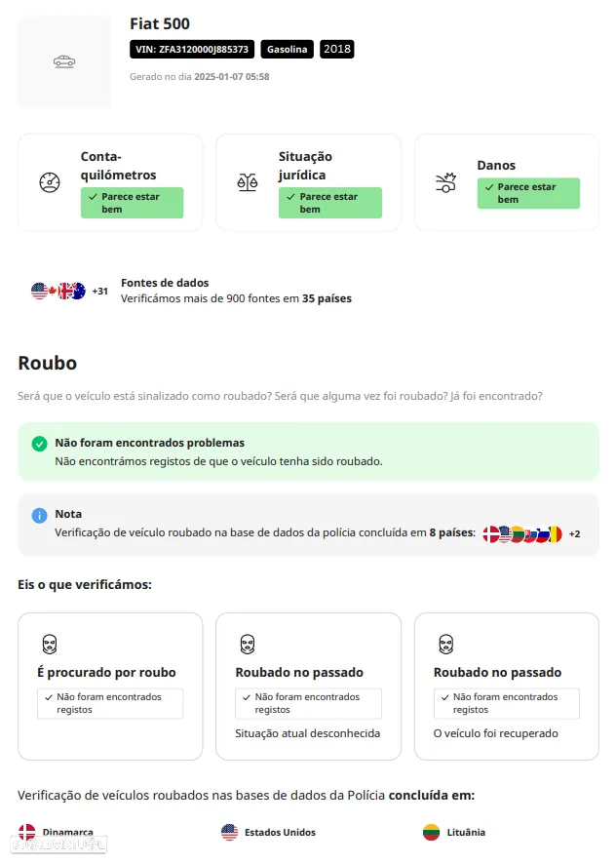Select the Gasolina fuel badge
The image size is (616, 864).
tap(288, 49)
